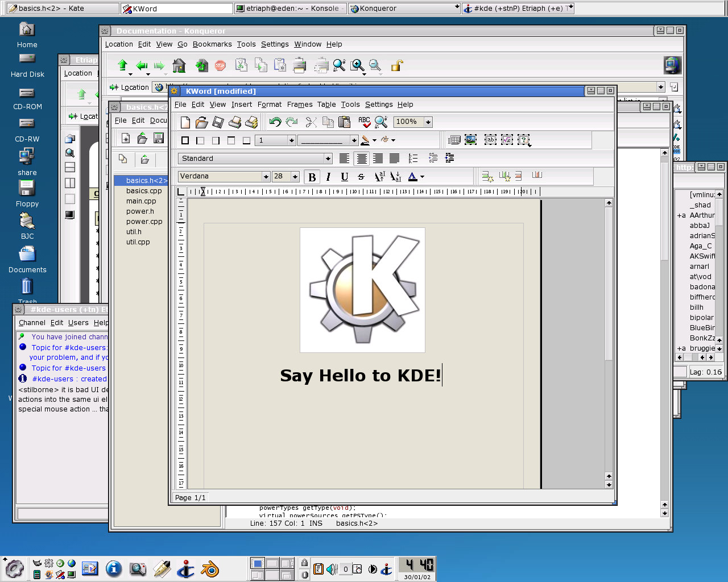728x582 pixels.
Task: Open the Verdana font family dropdown
Action: point(265,177)
